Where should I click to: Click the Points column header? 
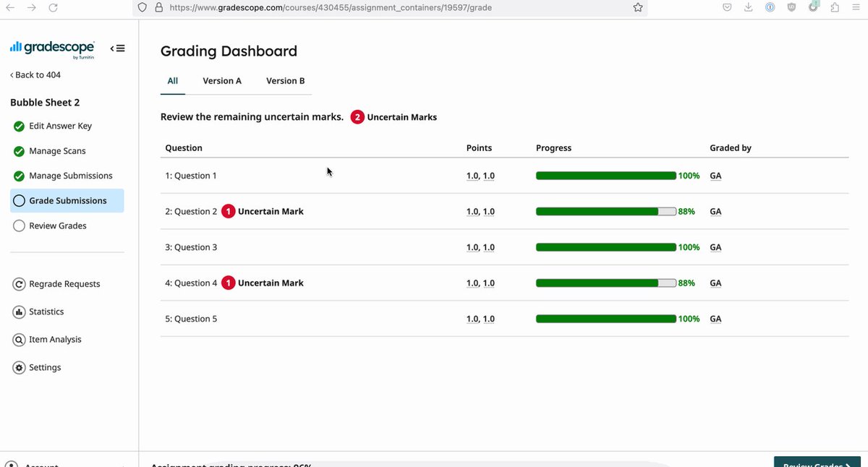pyautogui.click(x=479, y=148)
